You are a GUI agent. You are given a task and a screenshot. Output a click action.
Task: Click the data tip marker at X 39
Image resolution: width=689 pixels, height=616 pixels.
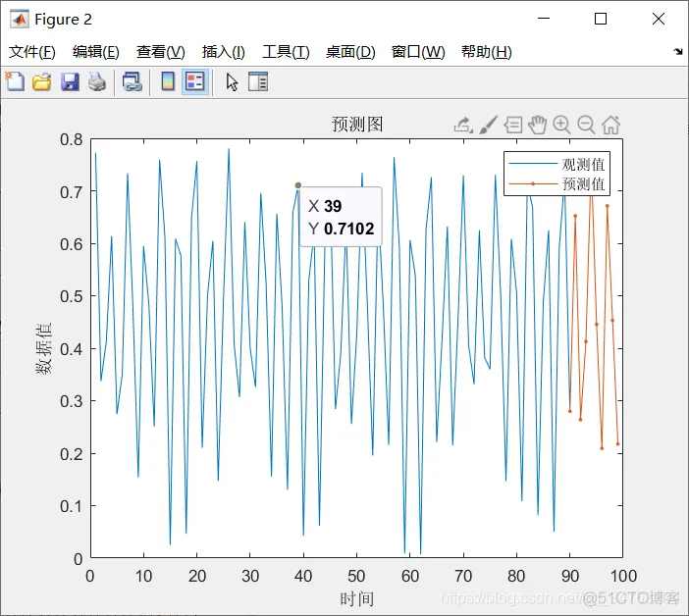(298, 185)
